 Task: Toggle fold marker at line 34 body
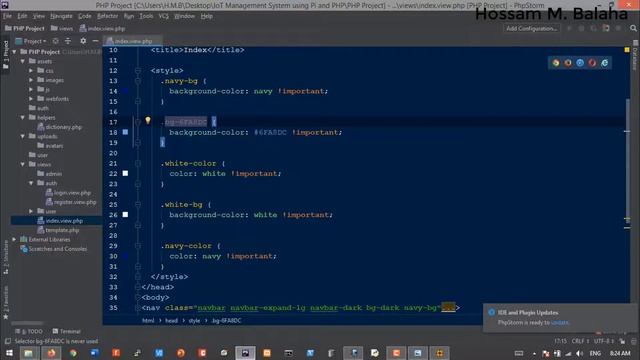(x=138, y=297)
